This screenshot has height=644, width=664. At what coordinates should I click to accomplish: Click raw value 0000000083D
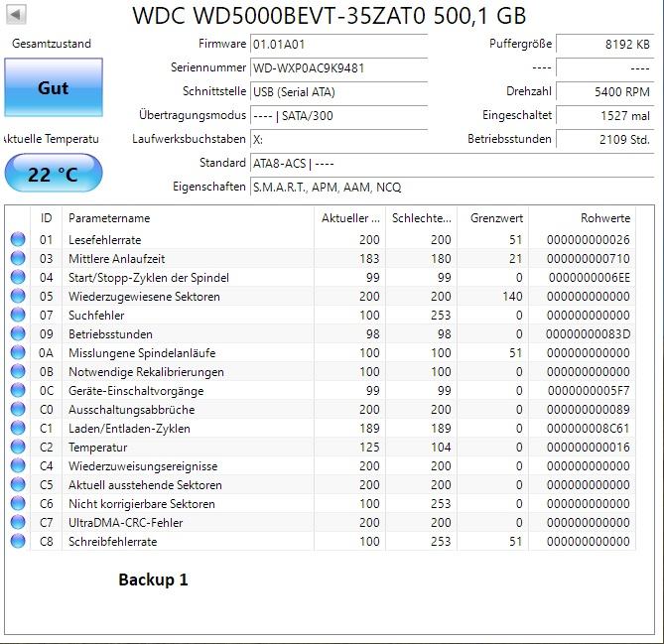(588, 334)
